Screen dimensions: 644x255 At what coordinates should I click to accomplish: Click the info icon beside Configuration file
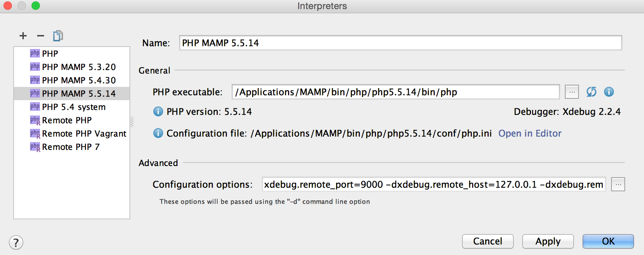tap(158, 133)
